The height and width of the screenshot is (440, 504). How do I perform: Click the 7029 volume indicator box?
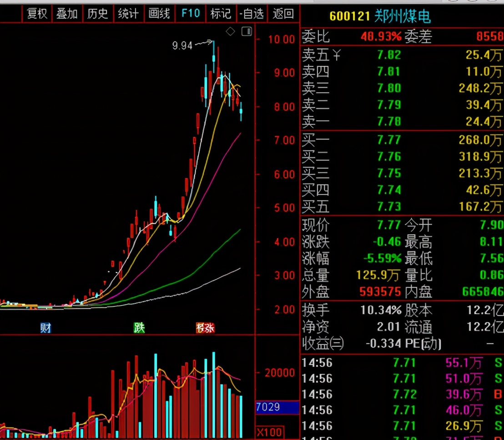(x=277, y=407)
